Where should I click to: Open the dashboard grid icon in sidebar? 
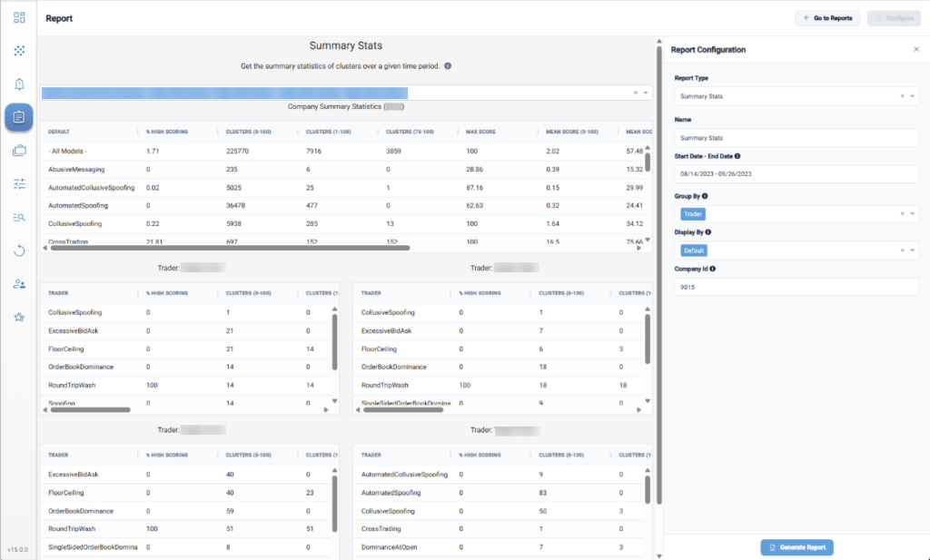click(19, 18)
